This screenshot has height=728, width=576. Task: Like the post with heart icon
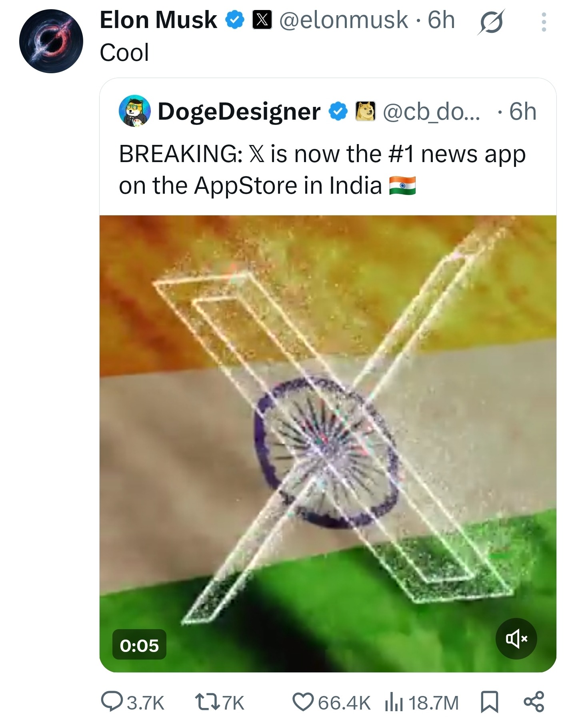pyautogui.click(x=303, y=703)
